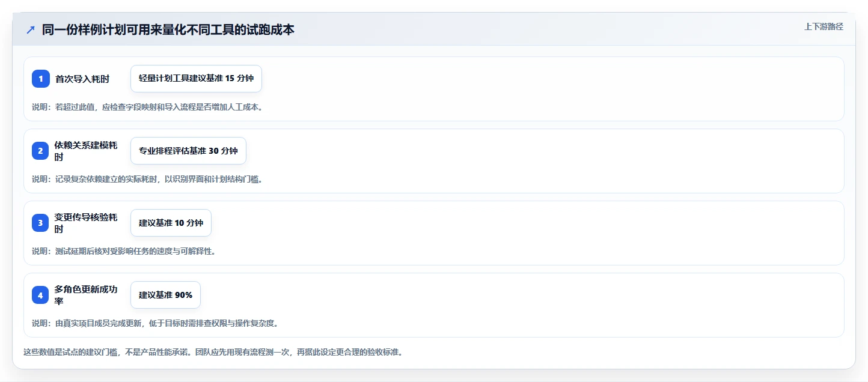Screen dimensions: 868x382
Task: Select step badge number 3
Action: (x=41, y=223)
